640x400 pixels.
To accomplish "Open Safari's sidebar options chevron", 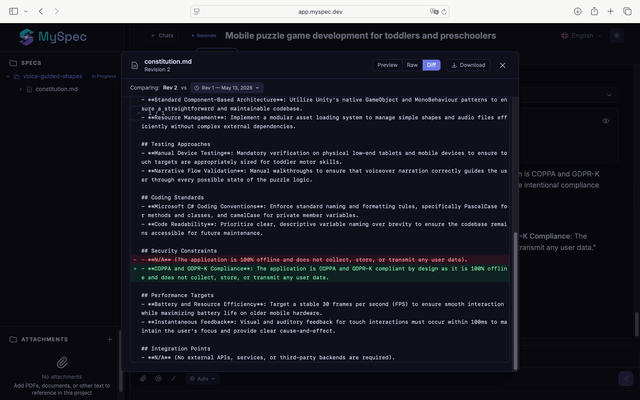I will [26, 11].
